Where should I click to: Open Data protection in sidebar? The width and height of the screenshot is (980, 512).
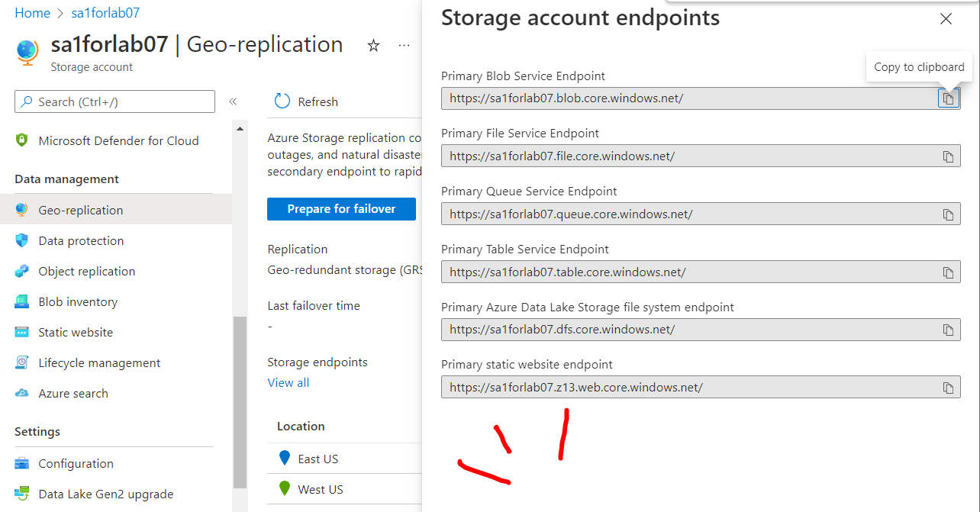pos(81,240)
